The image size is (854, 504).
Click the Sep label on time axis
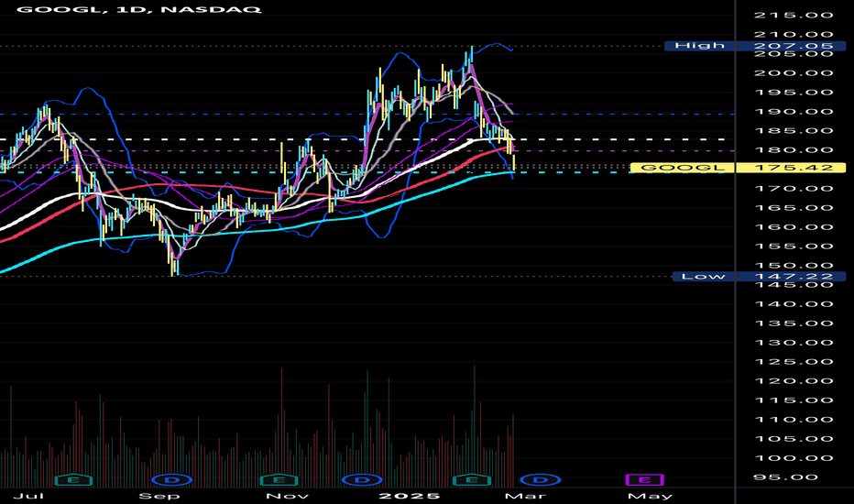pyautogui.click(x=159, y=496)
